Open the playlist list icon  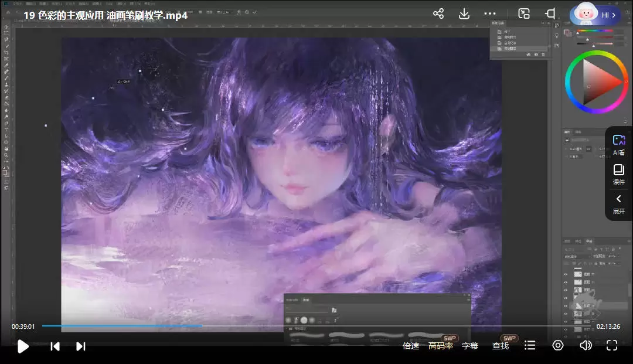pos(530,345)
